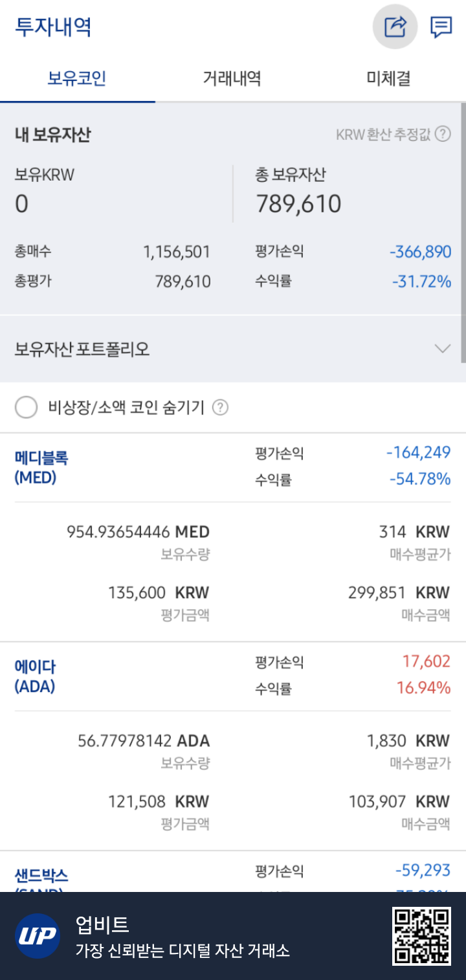
Task: Switch to the 거래내역 tab
Action: point(232,79)
